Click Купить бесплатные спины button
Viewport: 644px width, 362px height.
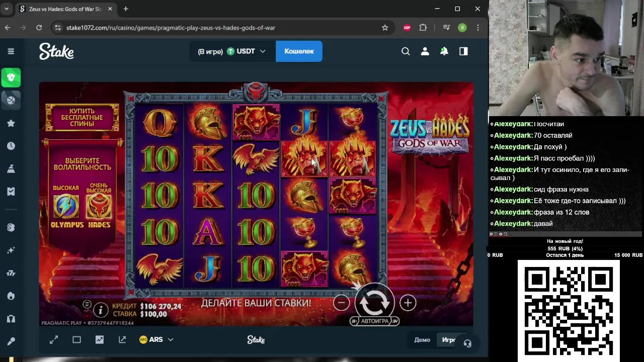tap(82, 118)
